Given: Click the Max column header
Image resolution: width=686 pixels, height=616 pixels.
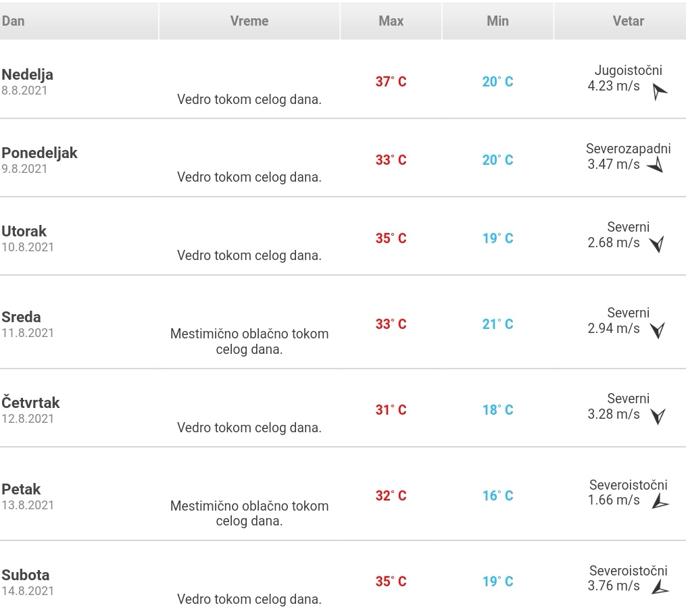Looking at the screenshot, I should click(391, 21).
